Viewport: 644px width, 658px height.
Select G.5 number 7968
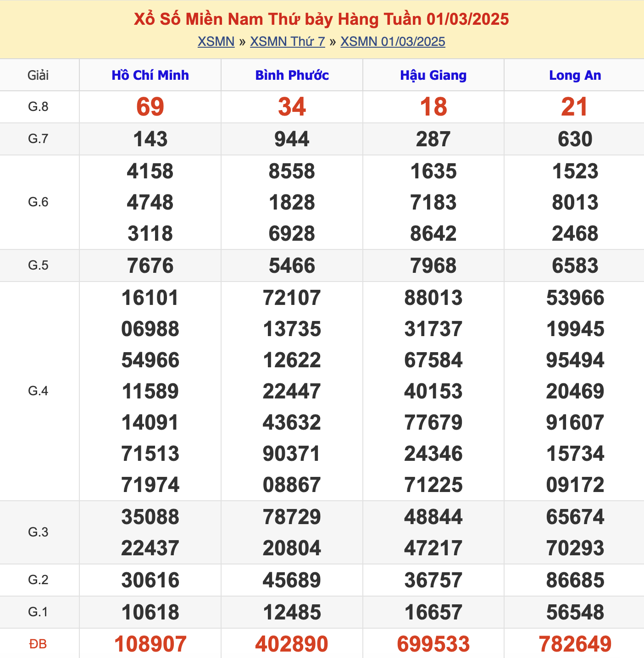pyautogui.click(x=433, y=266)
